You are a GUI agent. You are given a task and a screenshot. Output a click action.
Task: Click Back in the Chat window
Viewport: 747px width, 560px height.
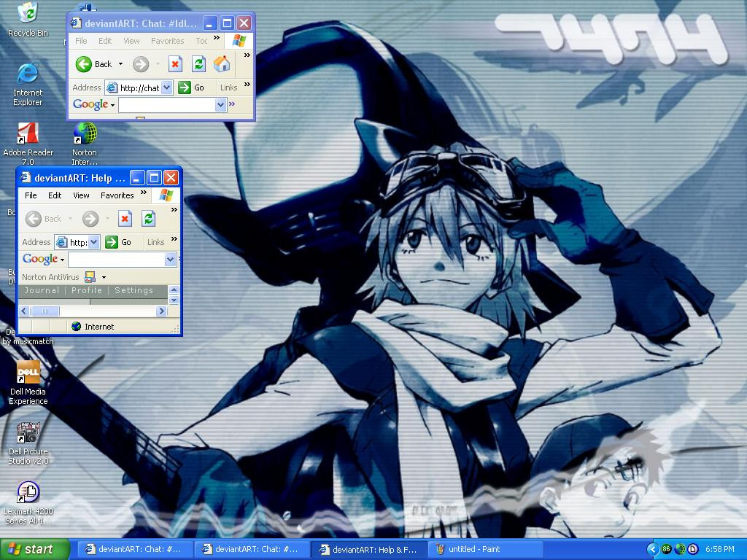coord(94,64)
